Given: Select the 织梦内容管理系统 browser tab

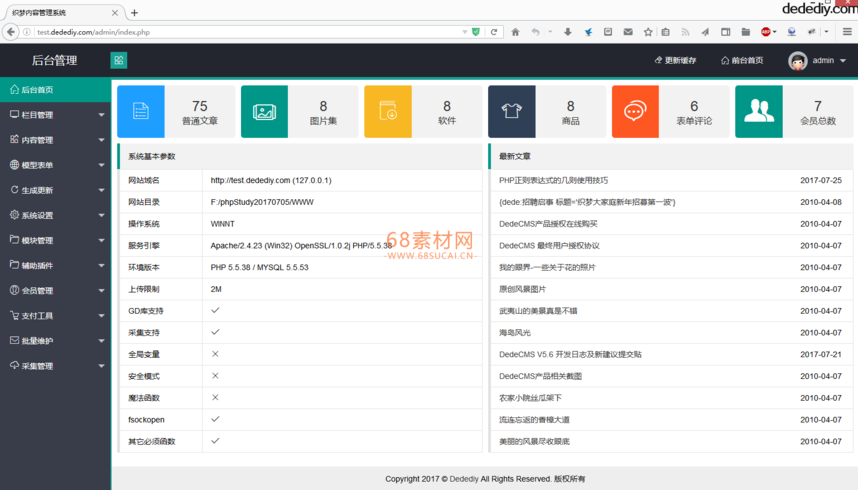Looking at the screenshot, I should coord(63,13).
